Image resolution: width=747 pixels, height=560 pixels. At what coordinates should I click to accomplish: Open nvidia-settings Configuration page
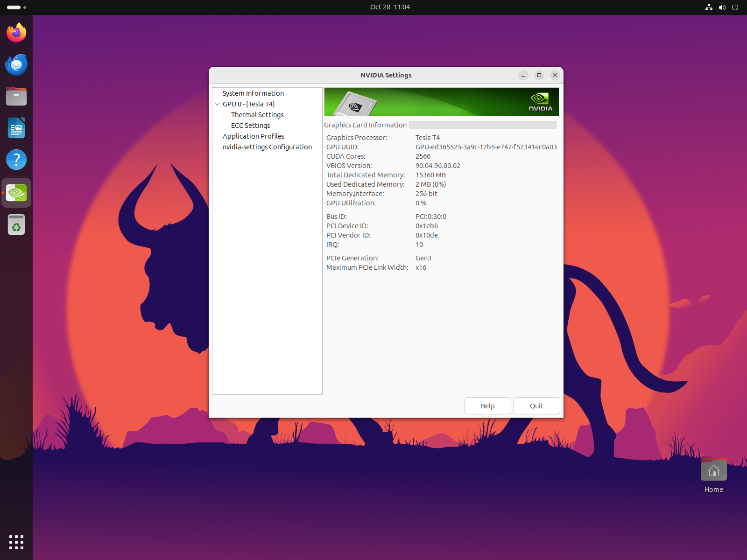point(267,147)
